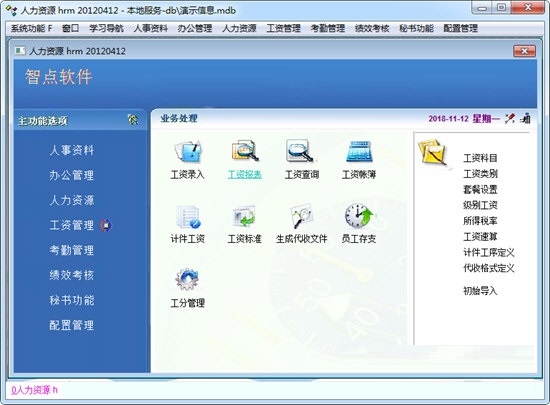Open the 系统功能 F menu
Screen dimensions: 550x405
click(x=32, y=28)
